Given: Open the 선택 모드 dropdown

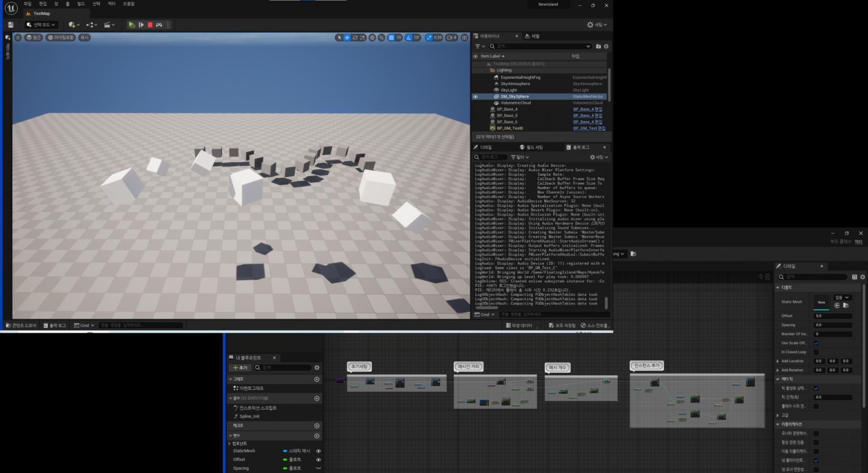Looking at the screenshot, I should [x=41, y=25].
